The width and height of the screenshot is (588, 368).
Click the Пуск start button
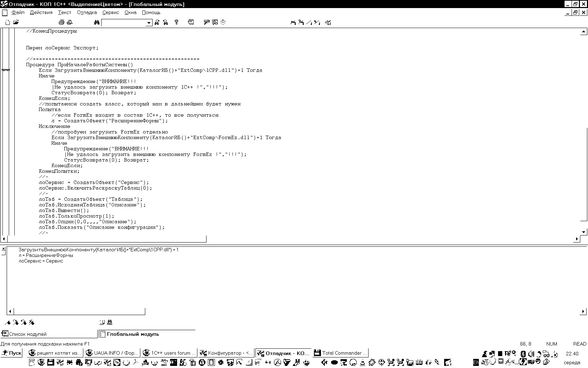pos(12,353)
